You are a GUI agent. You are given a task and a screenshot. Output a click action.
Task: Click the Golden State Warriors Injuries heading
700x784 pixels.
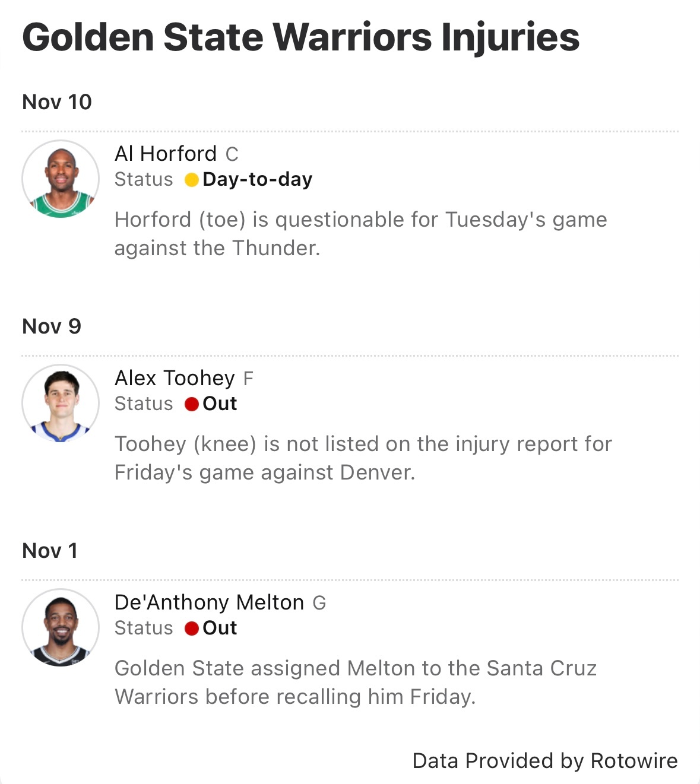[x=300, y=37]
